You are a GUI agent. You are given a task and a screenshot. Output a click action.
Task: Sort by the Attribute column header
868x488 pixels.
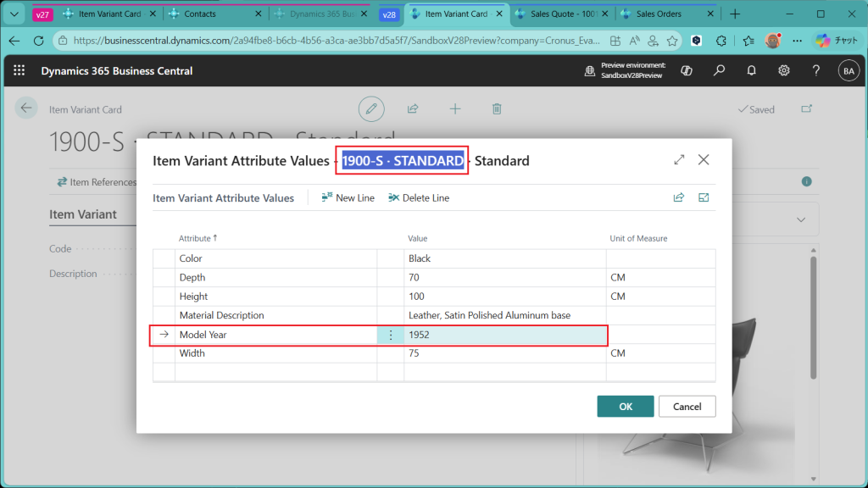(195, 239)
